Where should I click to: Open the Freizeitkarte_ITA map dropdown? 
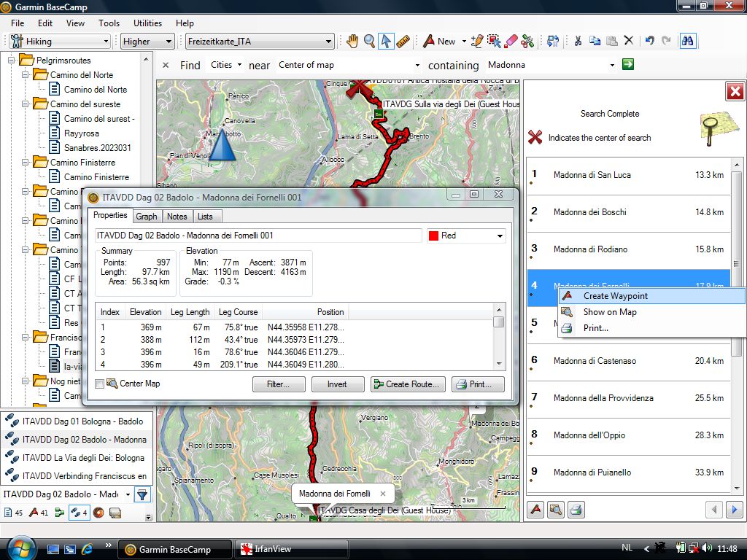pos(259,42)
